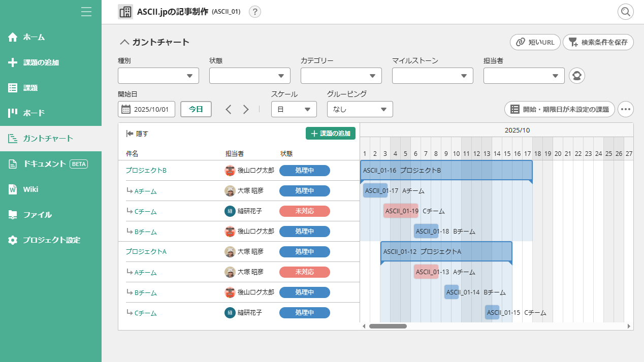The height and width of the screenshot is (362, 644).
Task: Click the search magnifier icon
Action: (x=625, y=12)
